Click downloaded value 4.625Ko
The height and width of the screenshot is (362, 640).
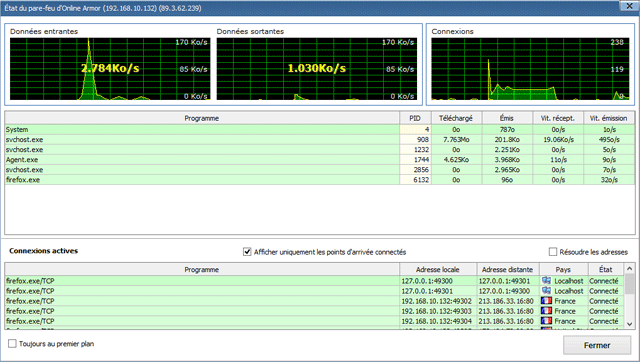456,160
